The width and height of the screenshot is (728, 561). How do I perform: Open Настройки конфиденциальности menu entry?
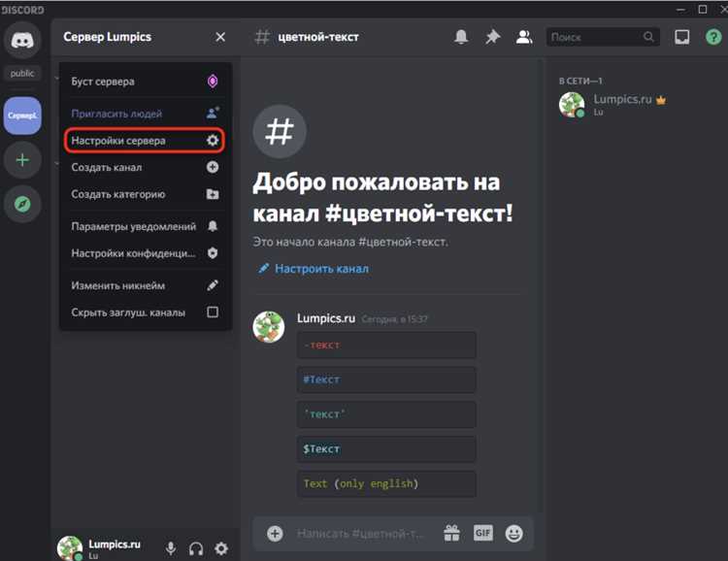(x=145, y=253)
